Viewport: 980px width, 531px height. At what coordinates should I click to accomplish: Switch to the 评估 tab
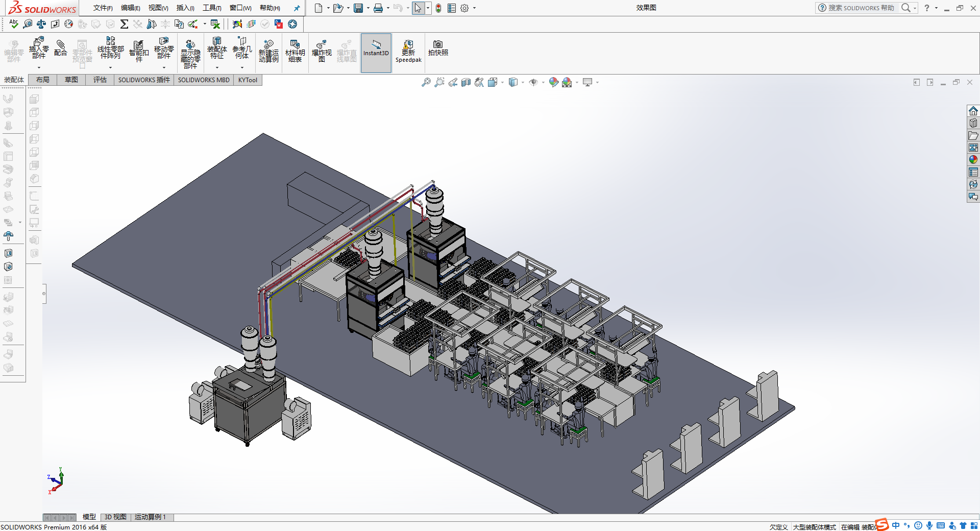click(x=100, y=80)
